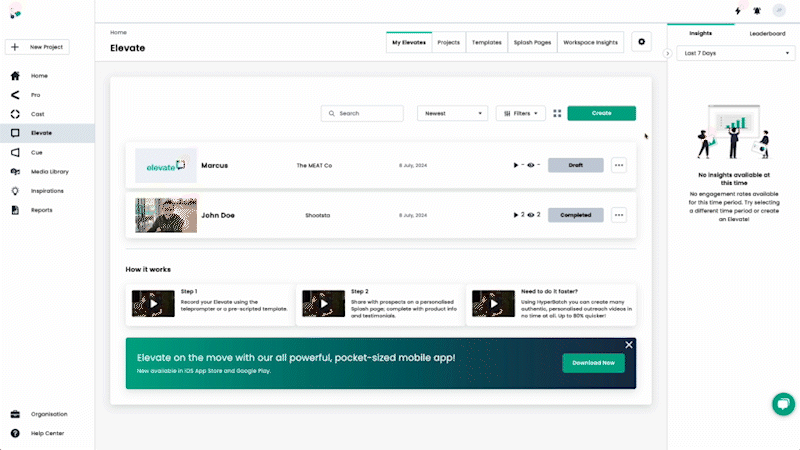Switch to the Templates tab

coord(486,42)
